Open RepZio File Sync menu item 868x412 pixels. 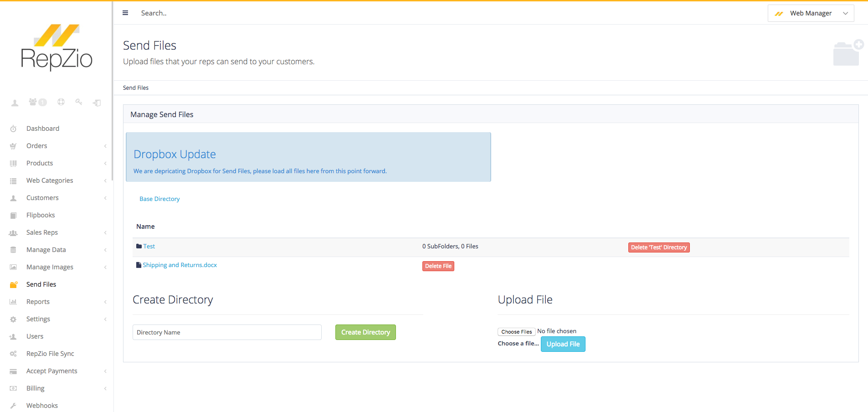(x=50, y=354)
